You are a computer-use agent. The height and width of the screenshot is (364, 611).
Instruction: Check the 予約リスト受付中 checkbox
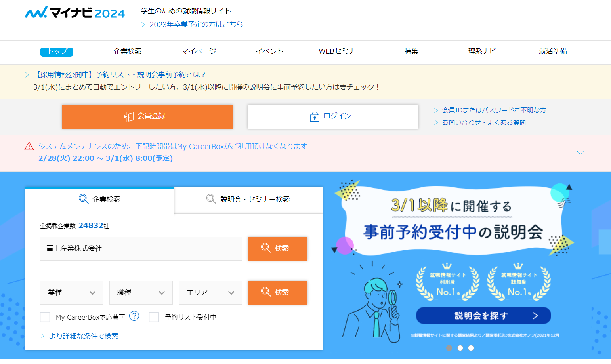[x=154, y=317]
